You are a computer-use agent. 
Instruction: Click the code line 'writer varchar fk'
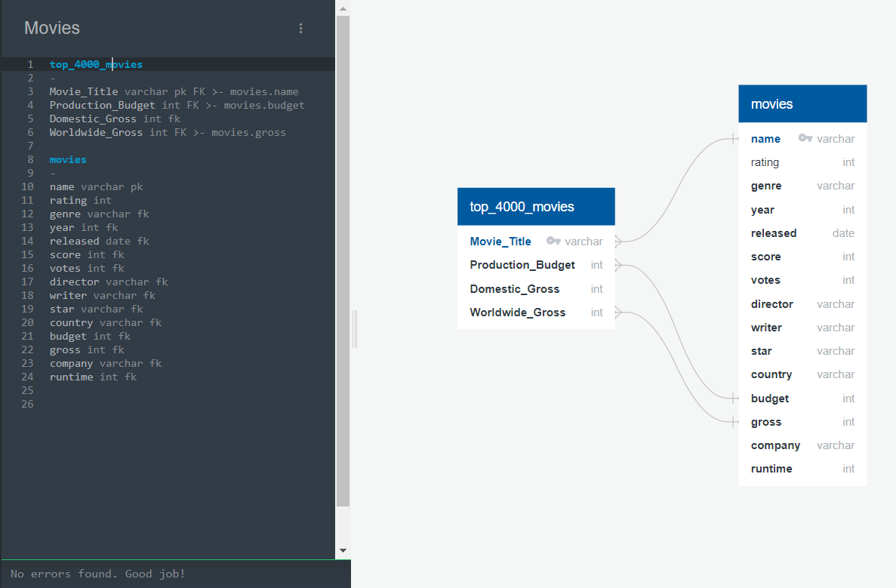103,295
